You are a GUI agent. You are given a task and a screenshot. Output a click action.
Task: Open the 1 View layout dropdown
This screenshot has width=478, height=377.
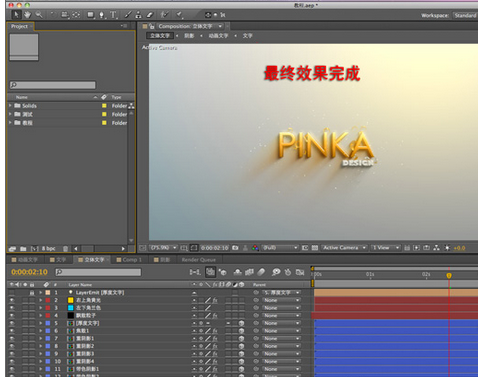coord(386,248)
